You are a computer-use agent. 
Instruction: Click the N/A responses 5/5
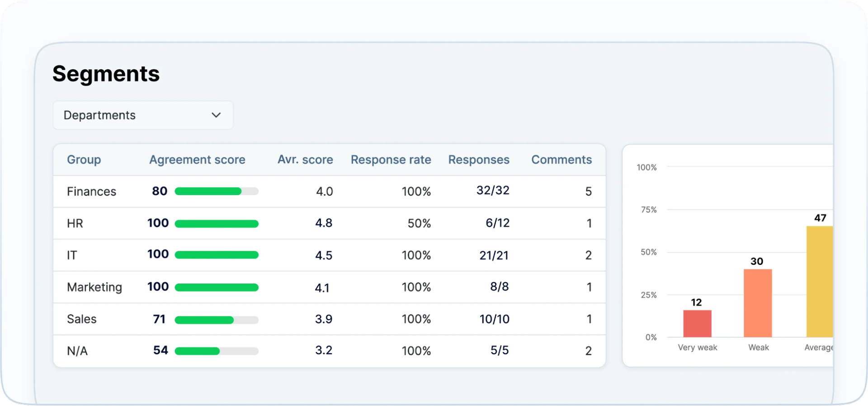pyautogui.click(x=500, y=350)
